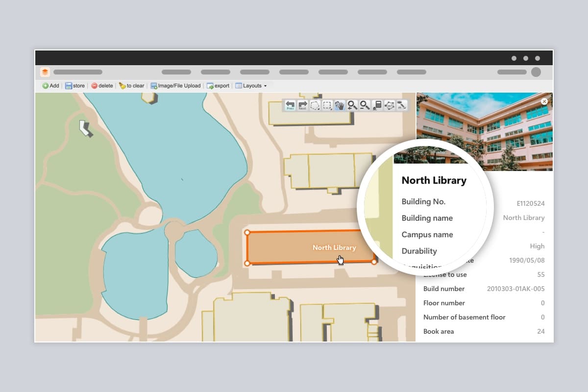Go to the Next map view
This screenshot has height=392, width=588.
[x=302, y=105]
